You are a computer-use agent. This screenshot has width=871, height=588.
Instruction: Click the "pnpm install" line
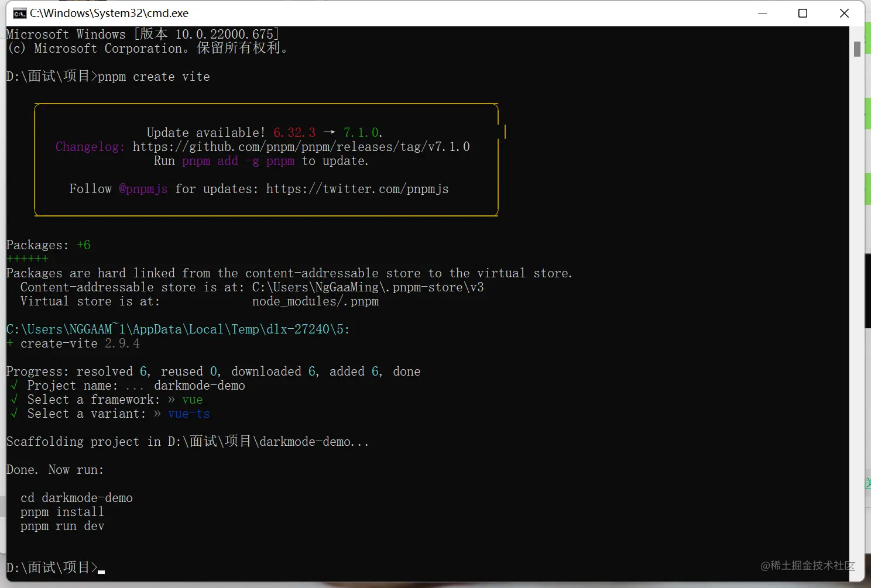(x=62, y=512)
